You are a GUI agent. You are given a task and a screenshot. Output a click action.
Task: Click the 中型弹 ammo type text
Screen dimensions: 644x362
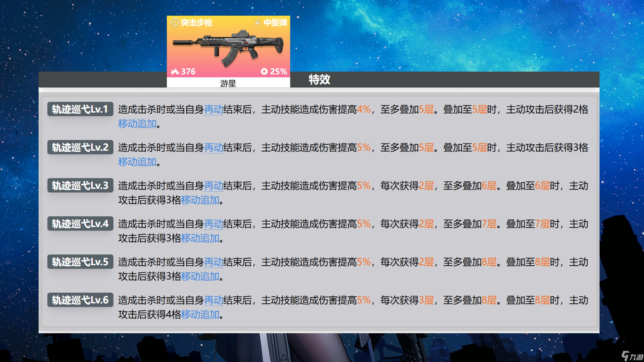point(275,23)
